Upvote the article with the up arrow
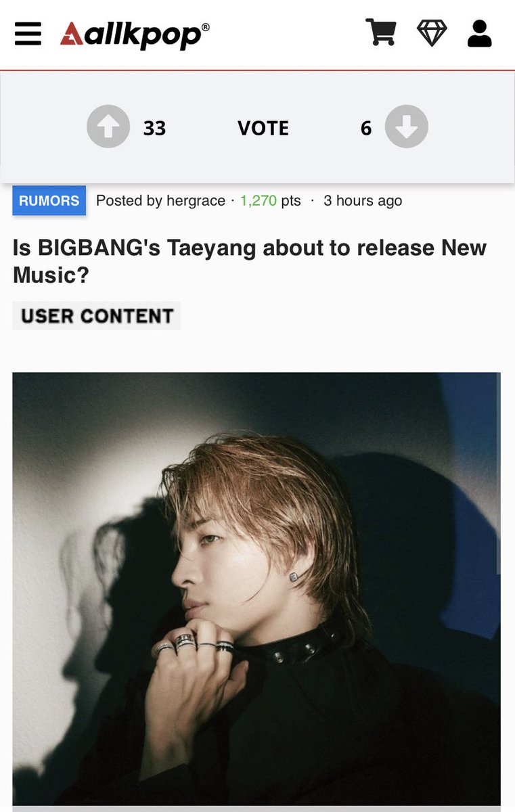The image size is (515, 812). point(108,127)
